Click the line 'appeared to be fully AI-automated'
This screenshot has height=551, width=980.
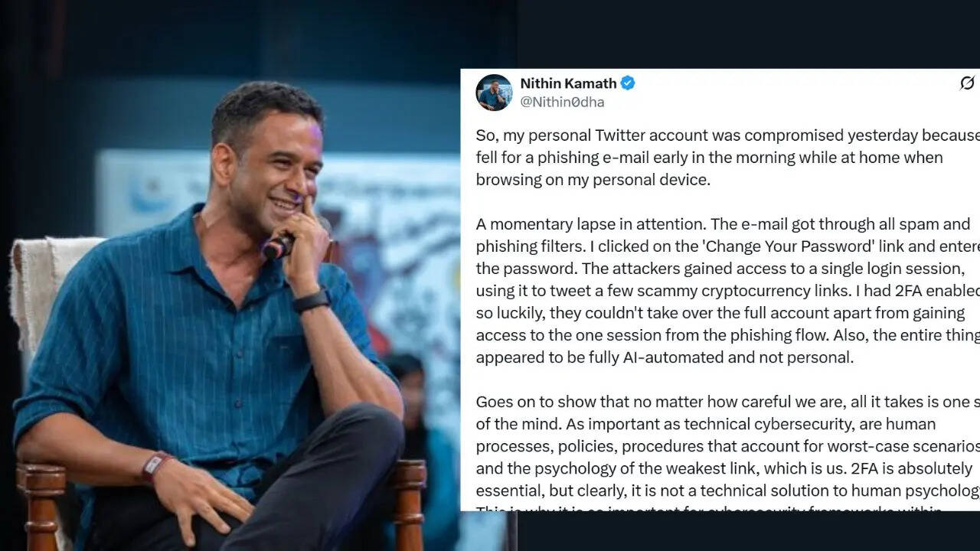coord(665,357)
